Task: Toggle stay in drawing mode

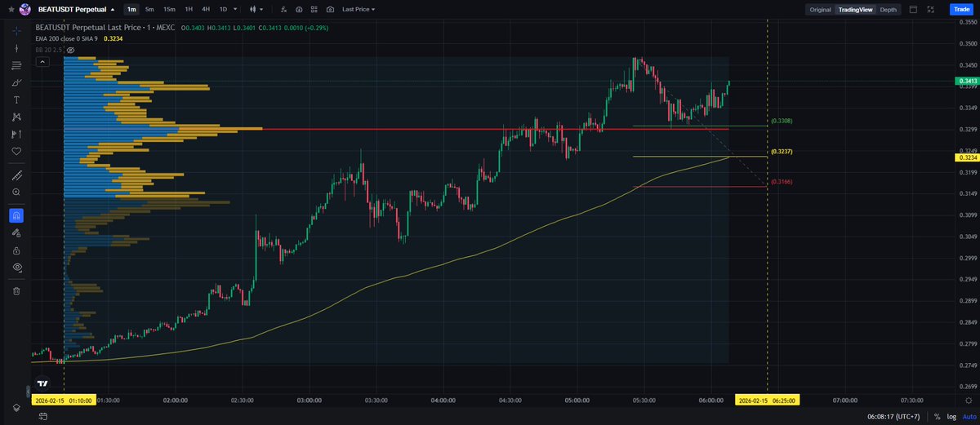Action: (16, 232)
